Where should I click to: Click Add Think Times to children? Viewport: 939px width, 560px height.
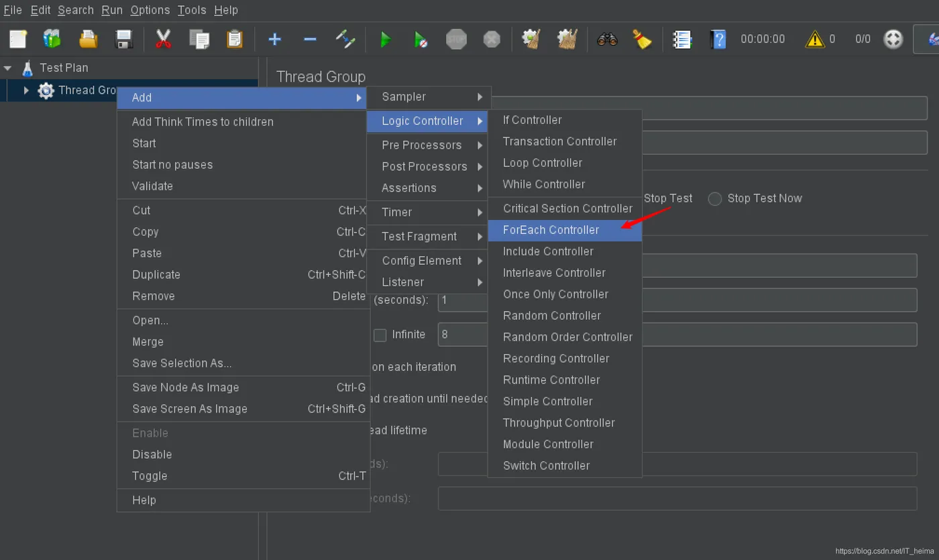click(x=243, y=122)
